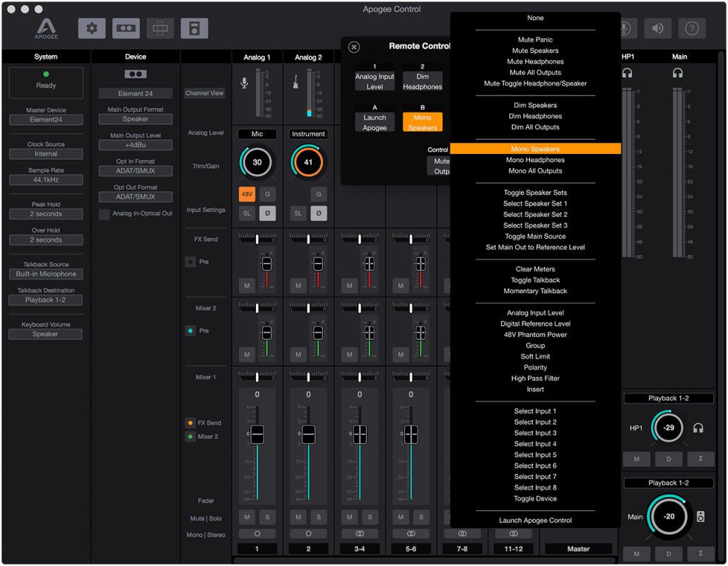Select 48V Phantom Power menu entry
Viewport: 728px width, 566px height.
[535, 335]
